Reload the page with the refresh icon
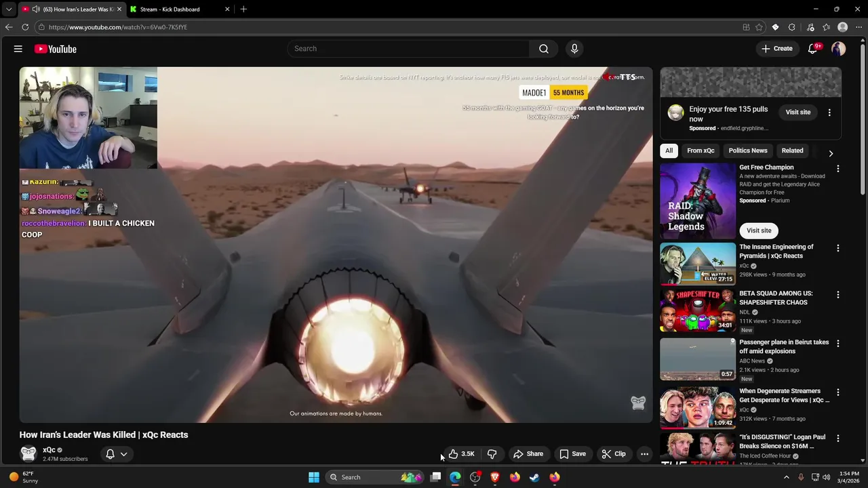This screenshot has height=488, width=868. (25, 27)
